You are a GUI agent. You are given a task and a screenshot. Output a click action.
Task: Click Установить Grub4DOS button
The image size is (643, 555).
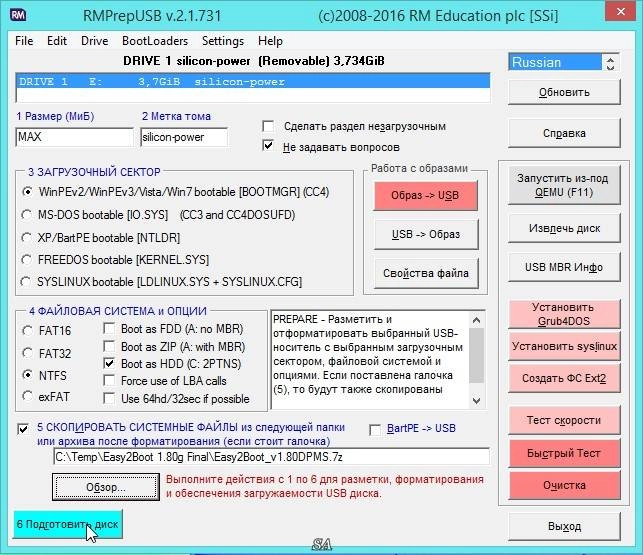pyautogui.click(x=564, y=314)
